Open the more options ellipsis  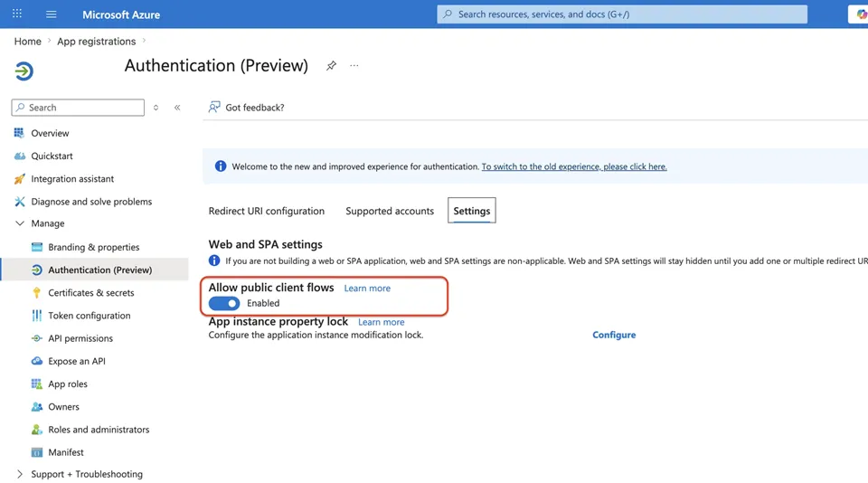click(354, 66)
